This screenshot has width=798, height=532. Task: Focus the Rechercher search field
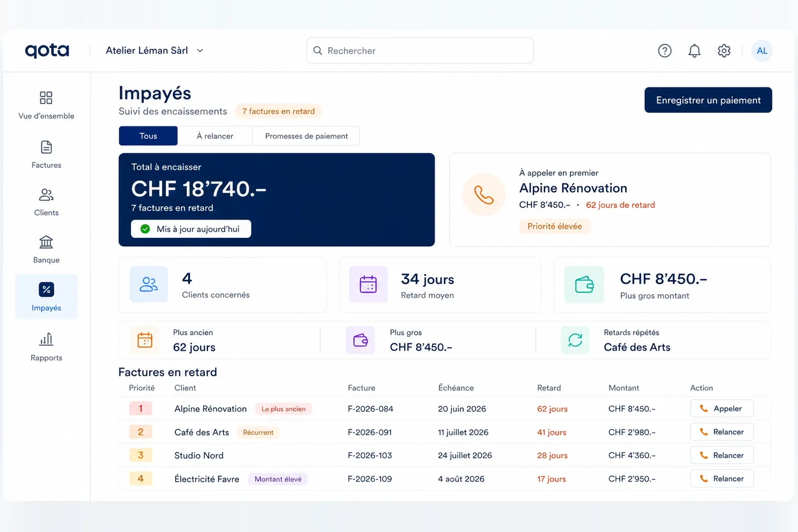click(420, 51)
